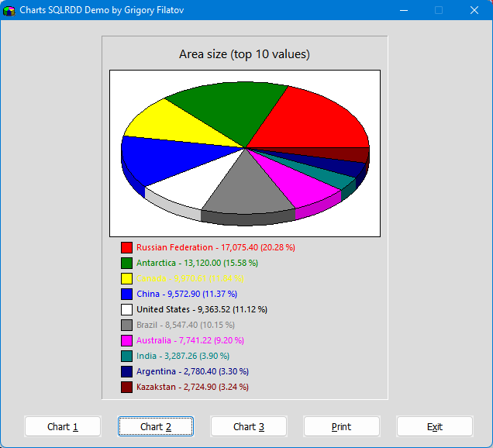
Task: Click the Print button
Action: 341,426
